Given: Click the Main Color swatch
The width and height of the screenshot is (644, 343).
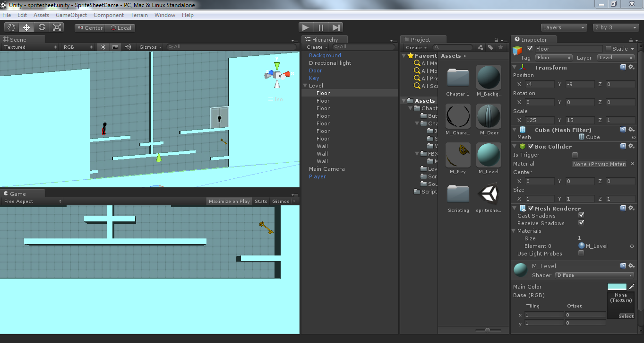Looking at the screenshot, I should (617, 287).
